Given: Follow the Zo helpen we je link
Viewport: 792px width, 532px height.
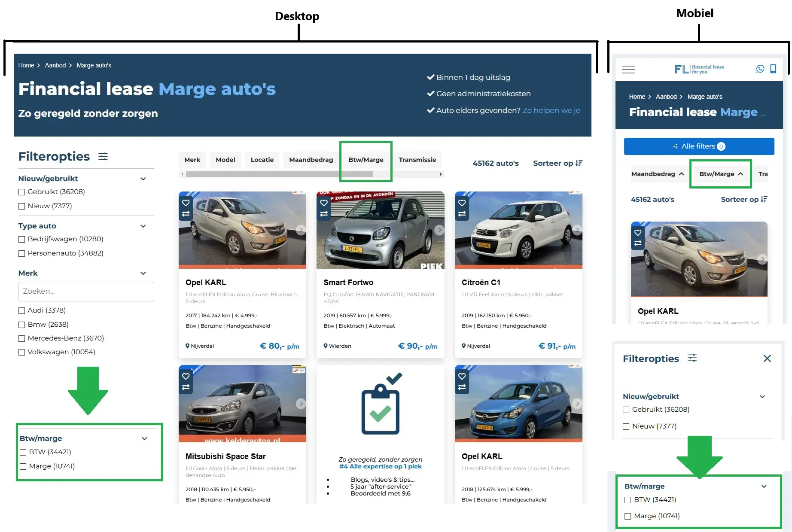Looking at the screenshot, I should point(551,110).
